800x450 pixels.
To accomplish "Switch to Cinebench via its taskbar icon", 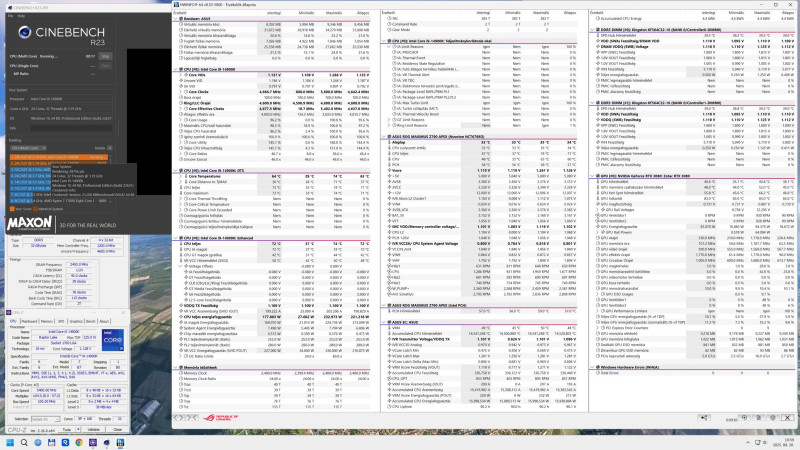I will coord(107,442).
